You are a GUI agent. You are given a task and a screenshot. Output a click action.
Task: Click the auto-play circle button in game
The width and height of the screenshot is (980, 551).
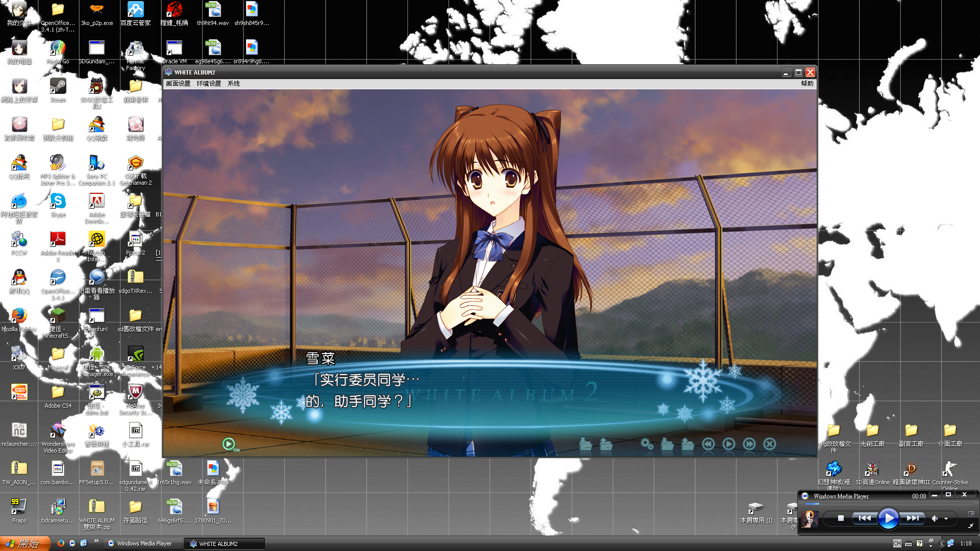coord(728,444)
